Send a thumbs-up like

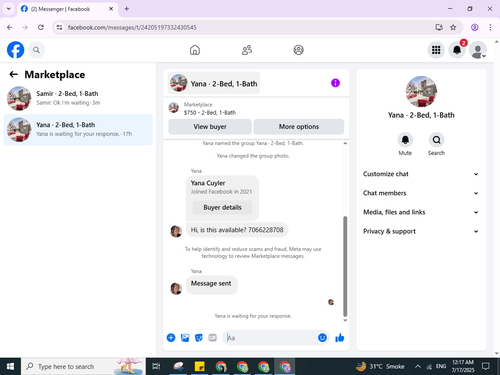point(340,338)
